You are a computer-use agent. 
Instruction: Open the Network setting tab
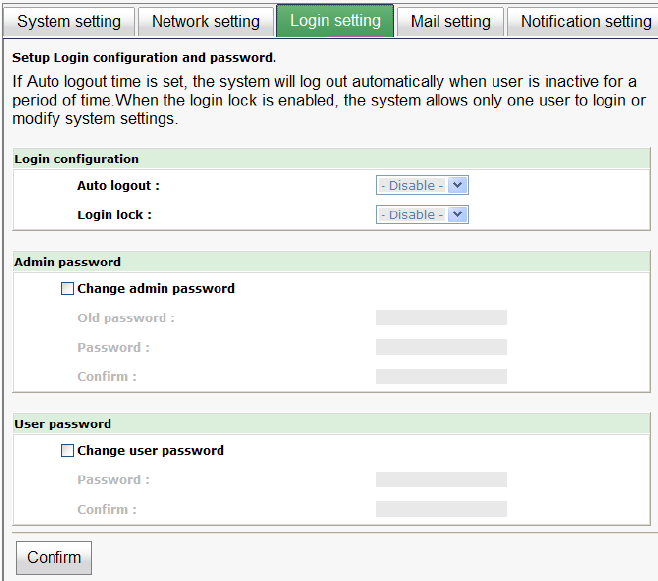click(x=205, y=21)
